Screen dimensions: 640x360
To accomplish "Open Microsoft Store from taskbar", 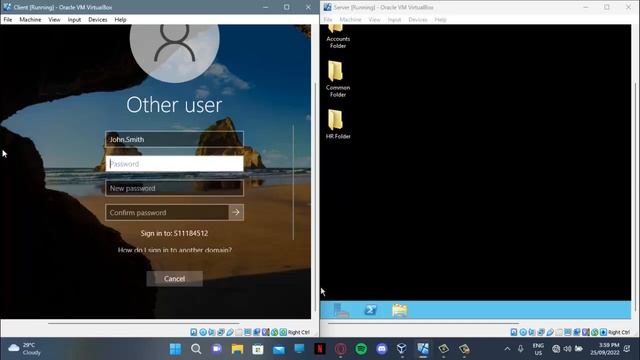I will 258,349.
